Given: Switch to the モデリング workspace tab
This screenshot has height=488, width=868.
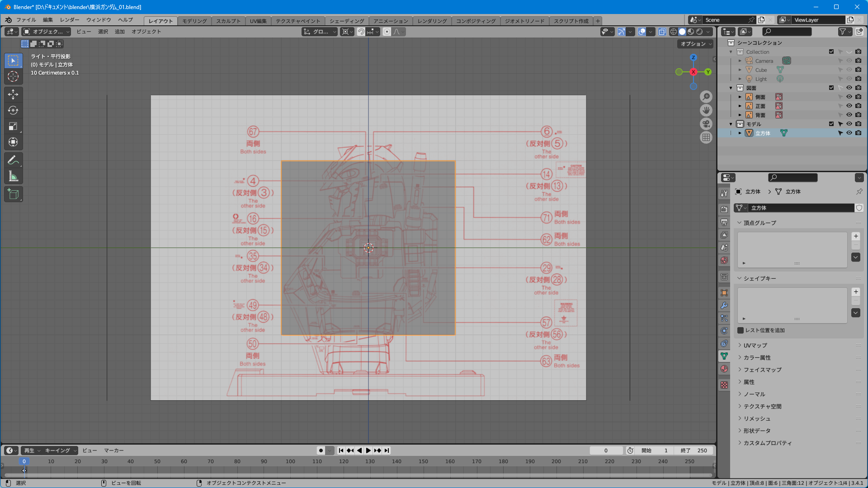Looking at the screenshot, I should (x=194, y=21).
